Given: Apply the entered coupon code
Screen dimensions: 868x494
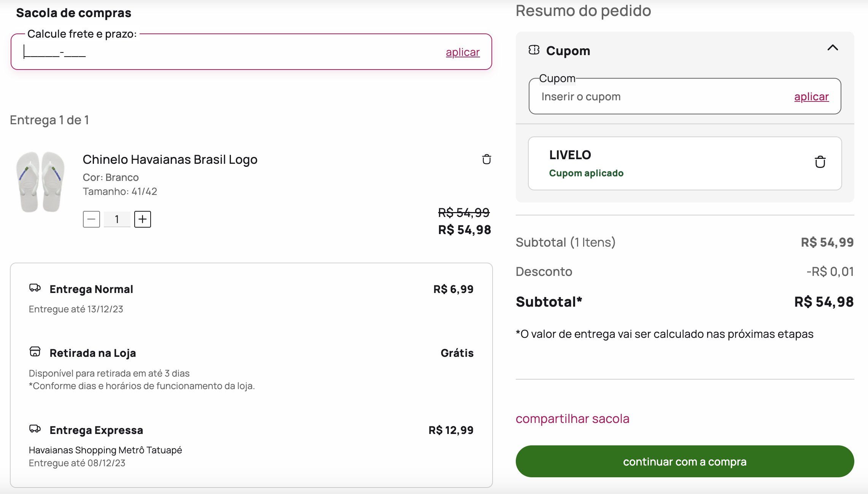Looking at the screenshot, I should 811,97.
